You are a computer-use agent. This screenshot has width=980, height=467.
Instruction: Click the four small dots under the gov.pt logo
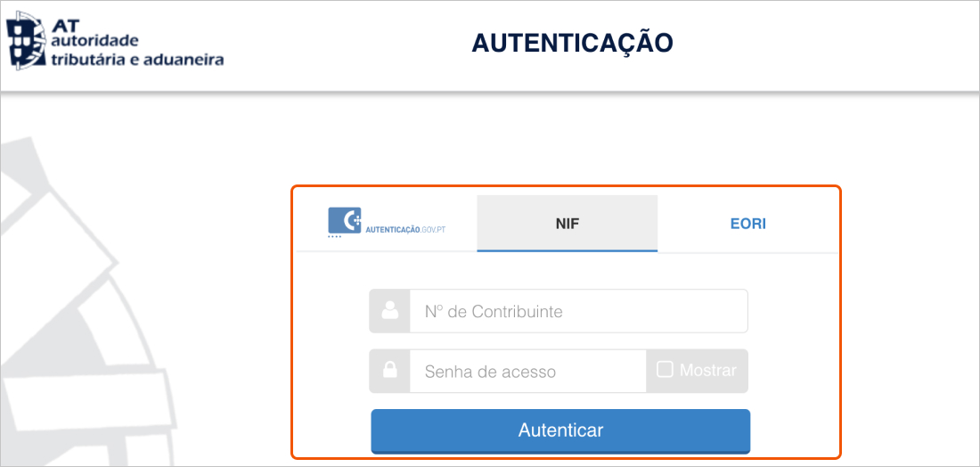[x=334, y=238]
